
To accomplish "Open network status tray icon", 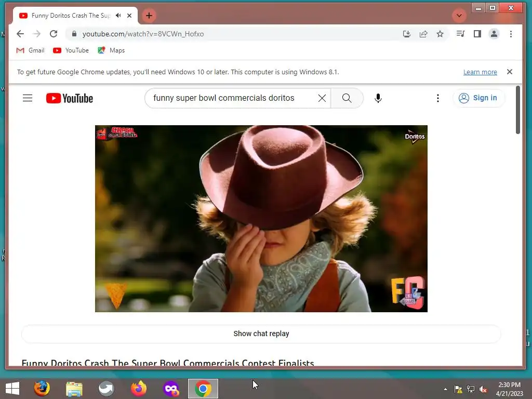I will tap(471, 389).
